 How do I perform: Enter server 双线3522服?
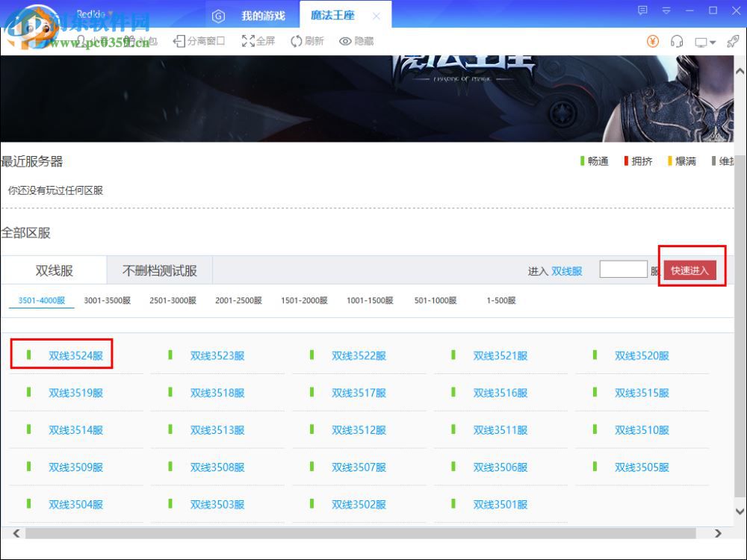[359, 355]
